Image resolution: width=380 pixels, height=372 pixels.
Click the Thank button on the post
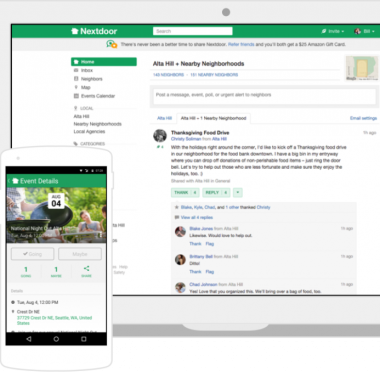coord(185,192)
